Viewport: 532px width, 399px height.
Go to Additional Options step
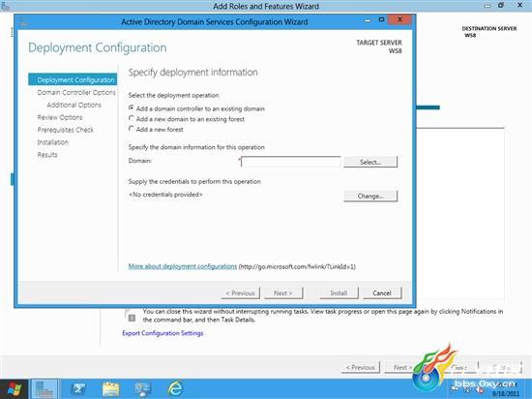point(74,105)
